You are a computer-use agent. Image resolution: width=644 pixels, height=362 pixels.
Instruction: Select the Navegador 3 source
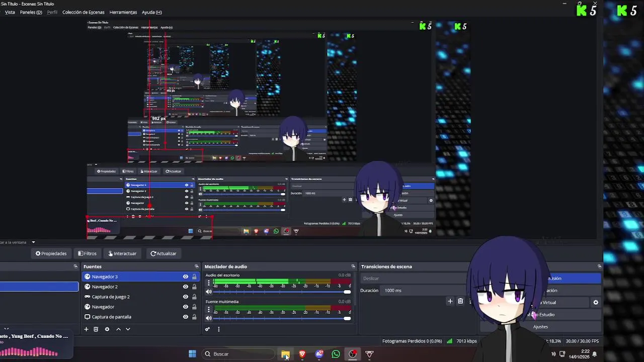[x=140, y=277]
